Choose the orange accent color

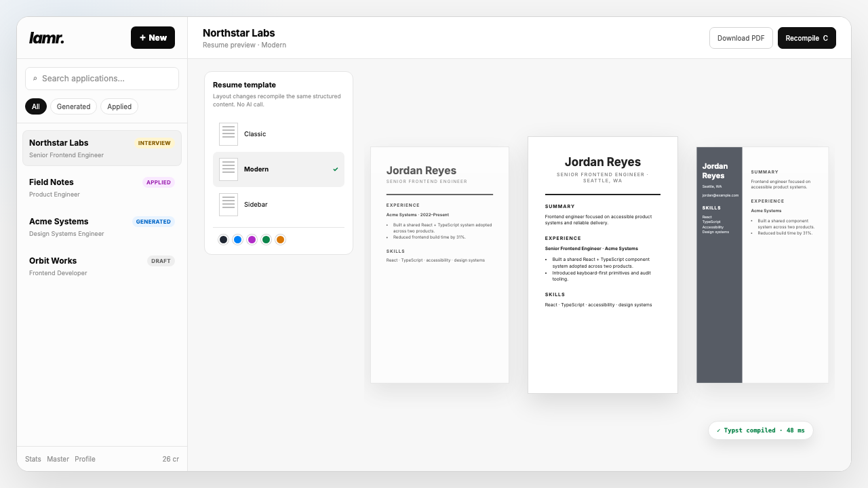(x=280, y=239)
